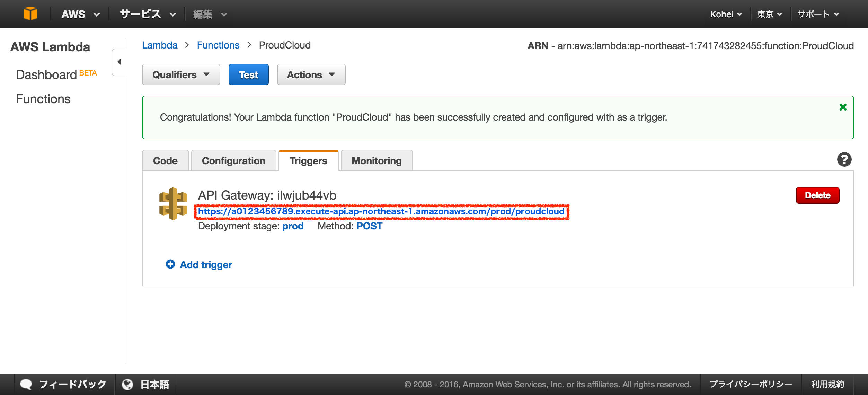Expand the Qualifiers dropdown
This screenshot has width=868, height=395.
pyautogui.click(x=181, y=75)
